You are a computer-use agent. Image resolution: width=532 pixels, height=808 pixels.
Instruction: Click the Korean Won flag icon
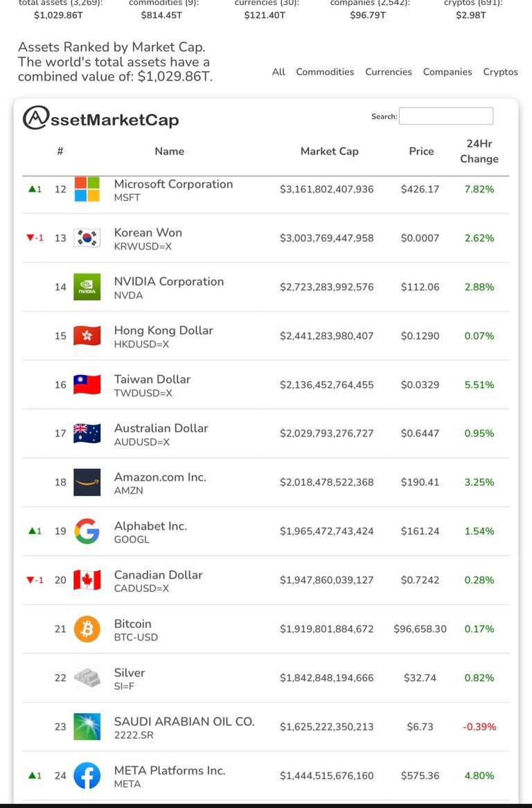point(87,238)
